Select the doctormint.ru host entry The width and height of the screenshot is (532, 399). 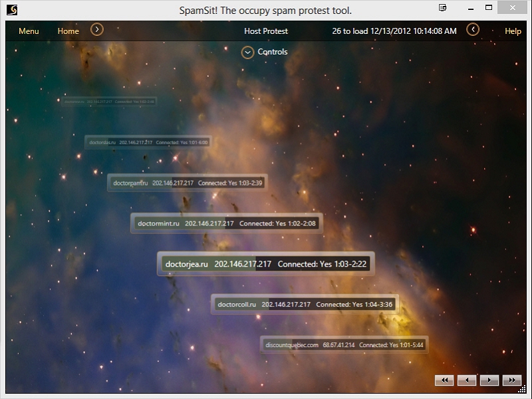coord(227,223)
